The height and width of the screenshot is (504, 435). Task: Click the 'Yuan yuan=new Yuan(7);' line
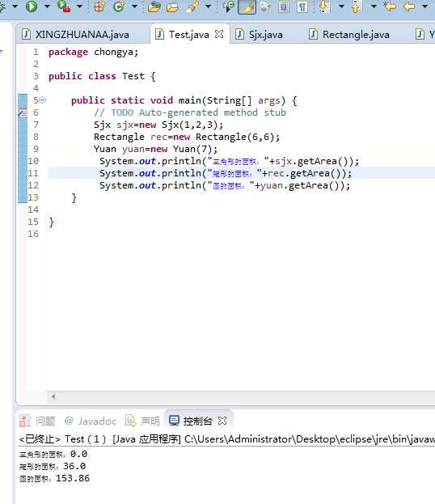pos(156,149)
